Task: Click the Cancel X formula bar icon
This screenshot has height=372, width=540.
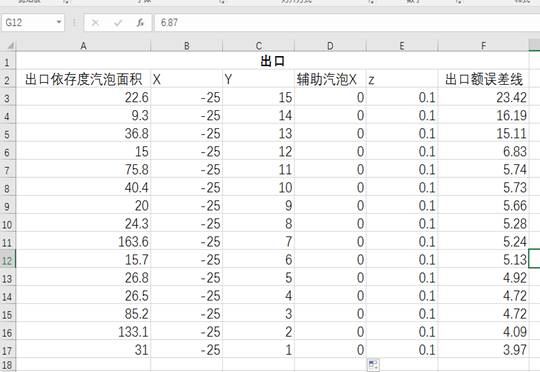Action: [95, 23]
